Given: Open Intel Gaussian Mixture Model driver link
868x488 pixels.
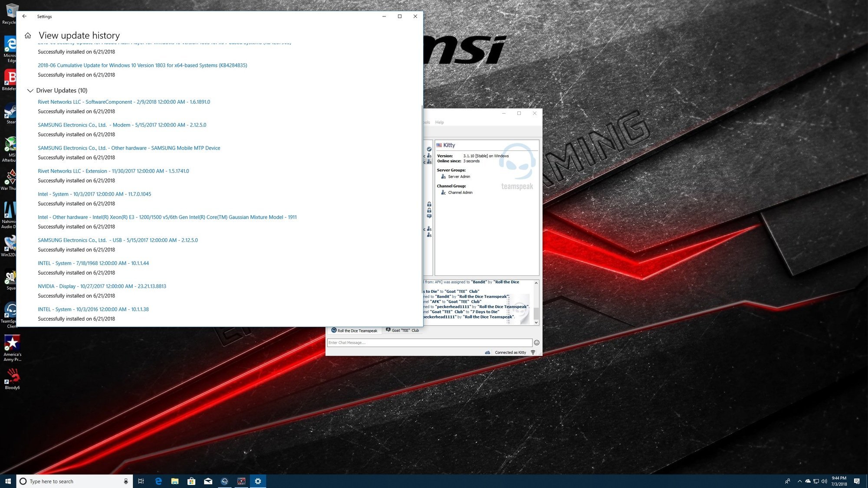Looking at the screenshot, I should (167, 217).
